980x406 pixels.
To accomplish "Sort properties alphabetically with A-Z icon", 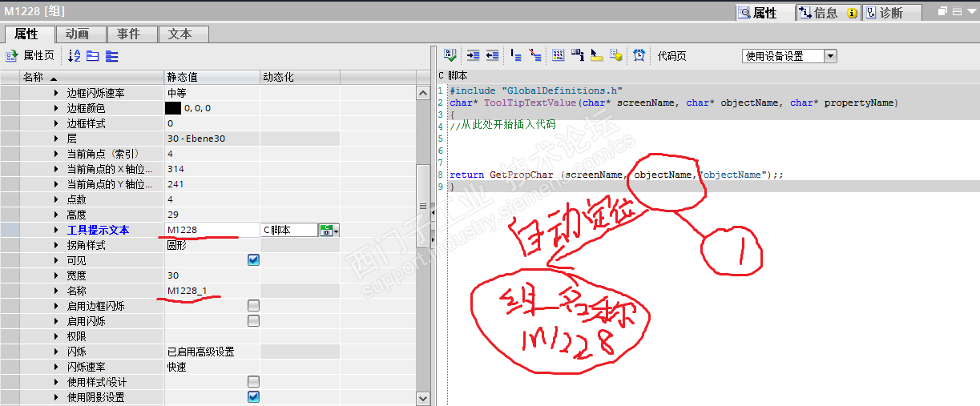I will 75,56.
